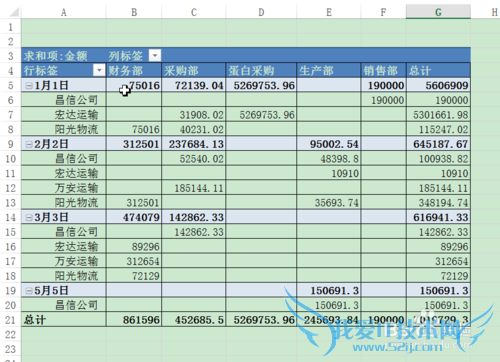Click the 蛋白采购 column heading
This screenshot has width=500, height=362.
261,70
